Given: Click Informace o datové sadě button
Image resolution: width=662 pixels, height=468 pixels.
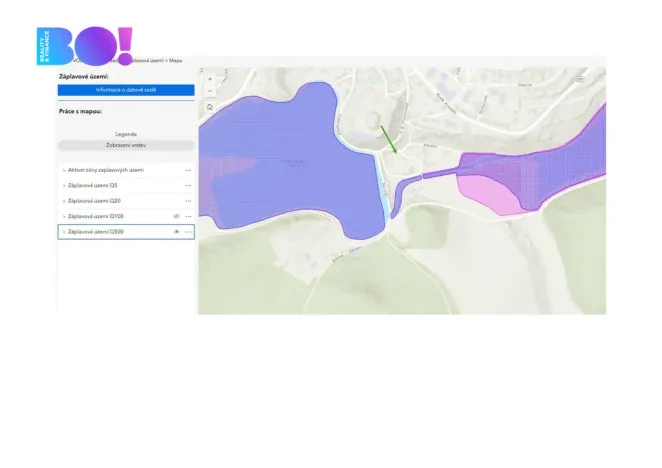Looking at the screenshot, I should pos(126,90).
